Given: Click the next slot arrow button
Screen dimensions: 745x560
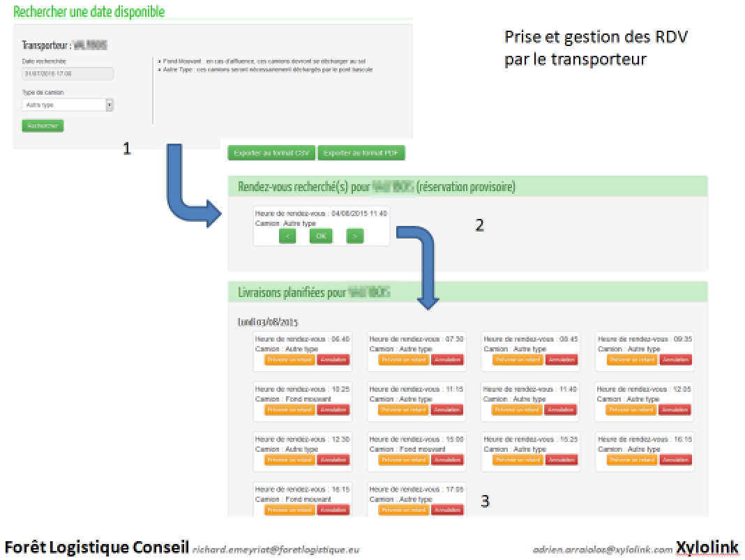Looking at the screenshot, I should click(x=355, y=236).
